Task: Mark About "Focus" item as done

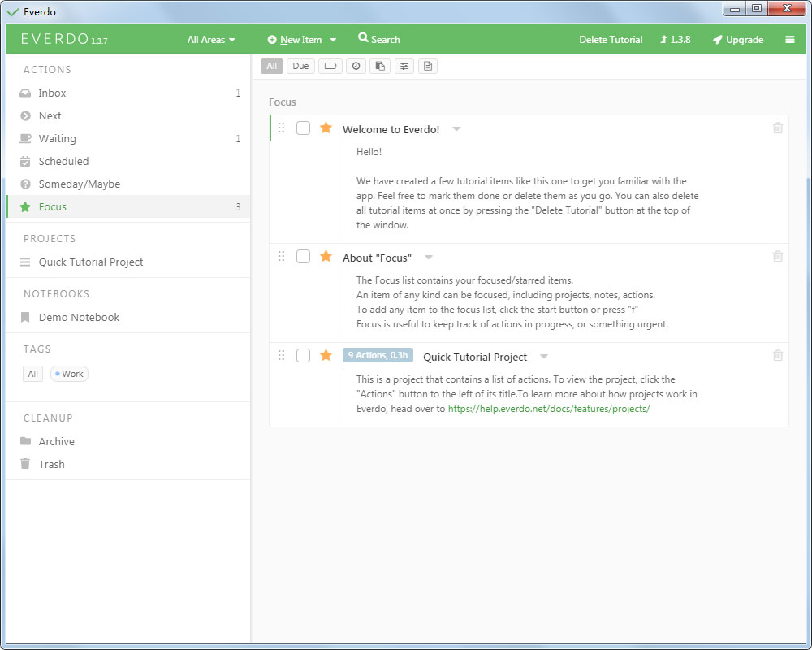Action: pos(303,257)
